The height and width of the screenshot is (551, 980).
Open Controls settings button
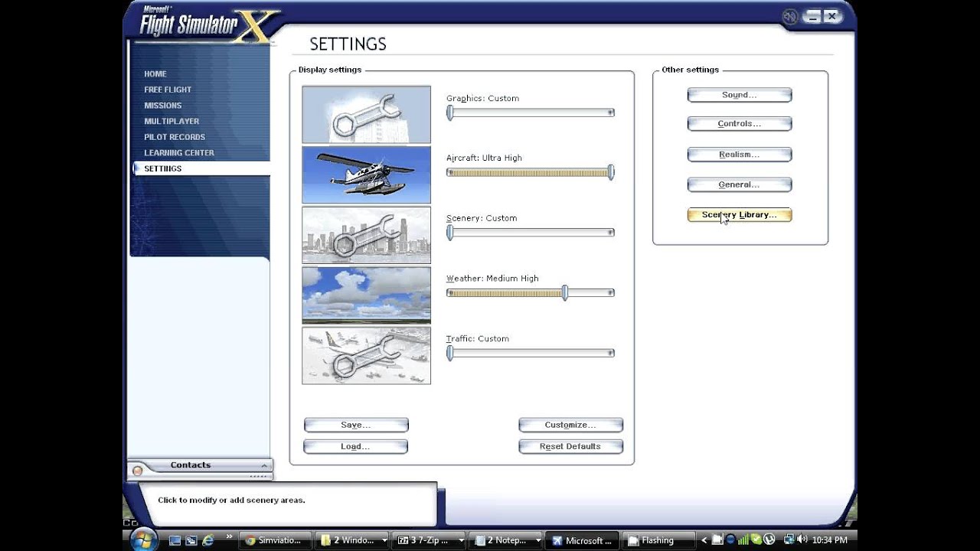click(x=740, y=124)
